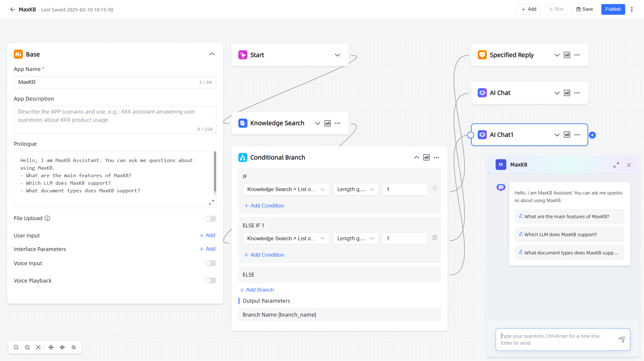Toggle the File Upload switch

[x=210, y=218]
